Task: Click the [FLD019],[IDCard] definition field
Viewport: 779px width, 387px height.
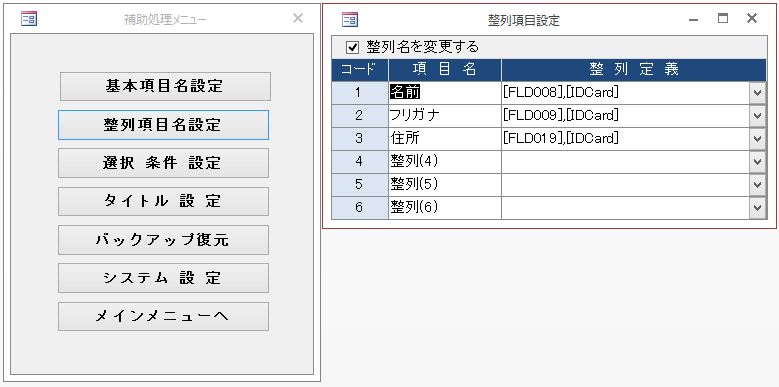Action: [x=625, y=139]
